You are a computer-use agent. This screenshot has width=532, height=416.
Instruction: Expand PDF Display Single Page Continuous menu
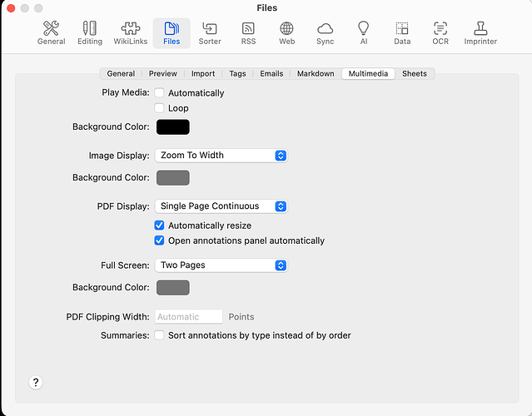pos(221,206)
